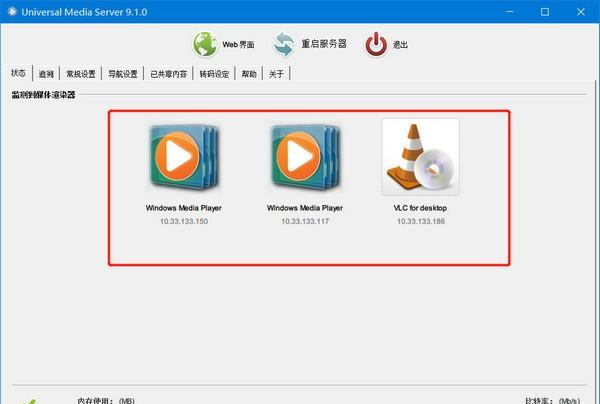Click IP address 10.33.133.150
The height and width of the screenshot is (404, 600).
point(184,221)
